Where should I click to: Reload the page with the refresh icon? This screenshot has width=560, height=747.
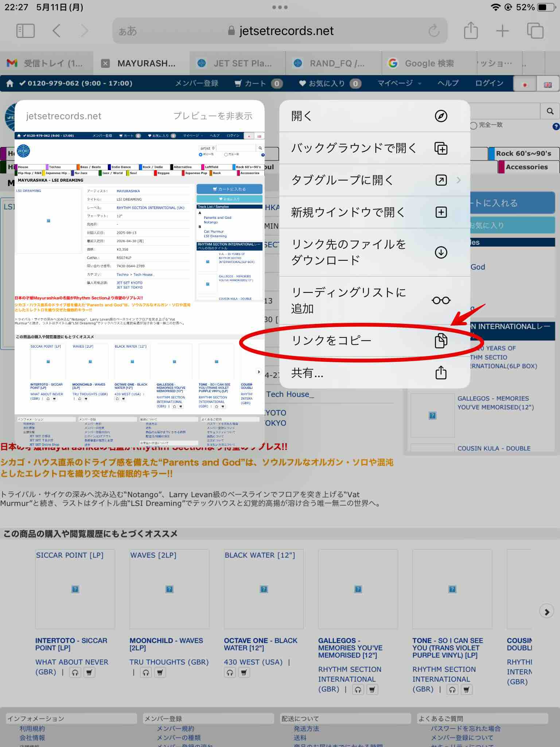pyautogui.click(x=434, y=31)
